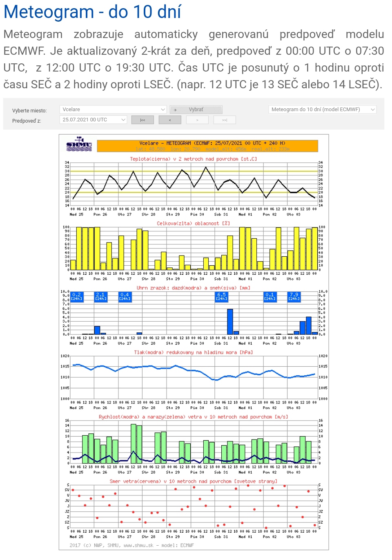392x560 pixels.
Task: Click the wind direction chart title Smer vetra
Action: point(193,482)
